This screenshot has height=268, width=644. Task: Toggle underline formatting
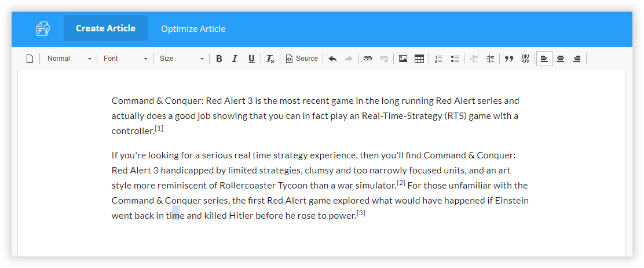[251, 59]
